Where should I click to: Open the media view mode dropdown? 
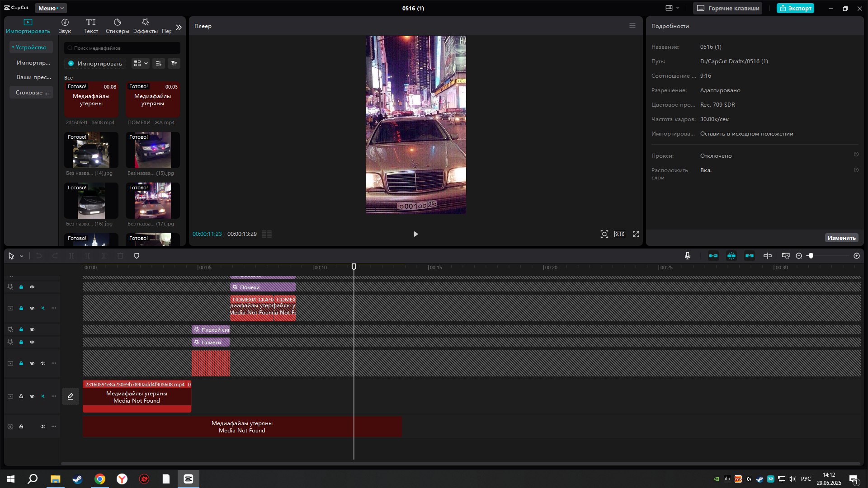click(x=140, y=63)
